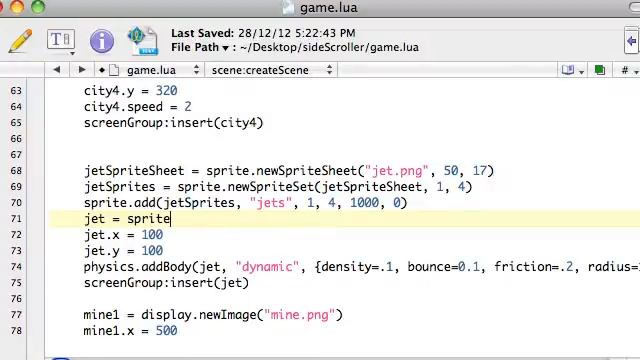Click 'screenGroup:insert(city4)' line
Image resolution: width=640 pixels, height=360 pixels.
coord(173,123)
